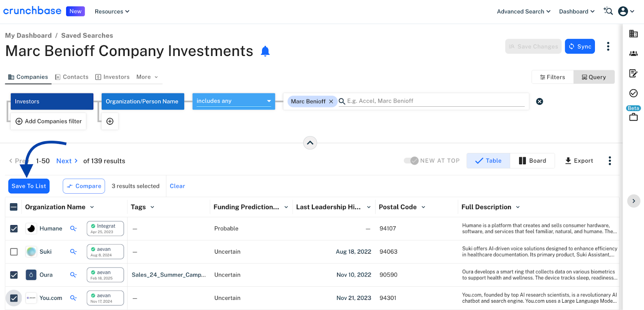This screenshot has height=310, width=644.
Task: Click Add Companies filter button
Action: pos(48,121)
